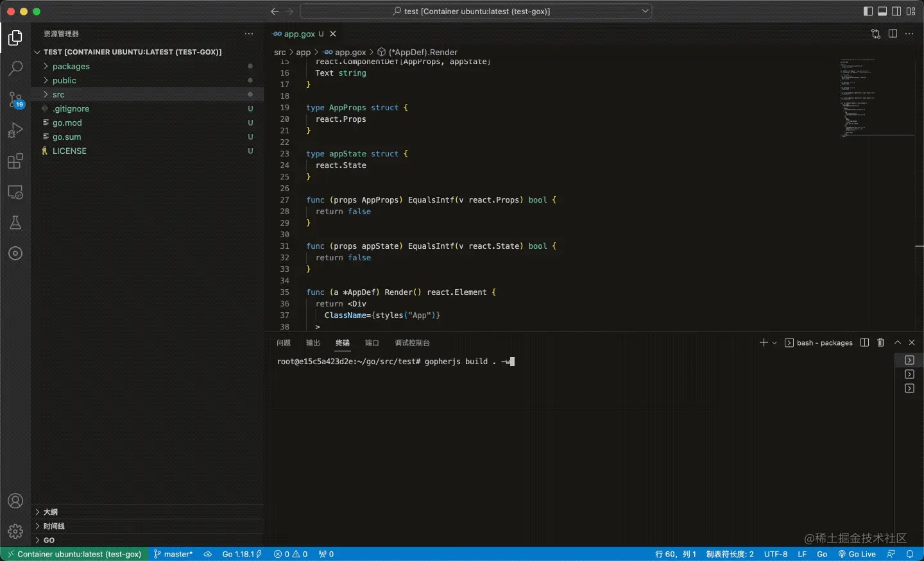Open the Testing flask icon
The image size is (924, 561).
point(15,222)
